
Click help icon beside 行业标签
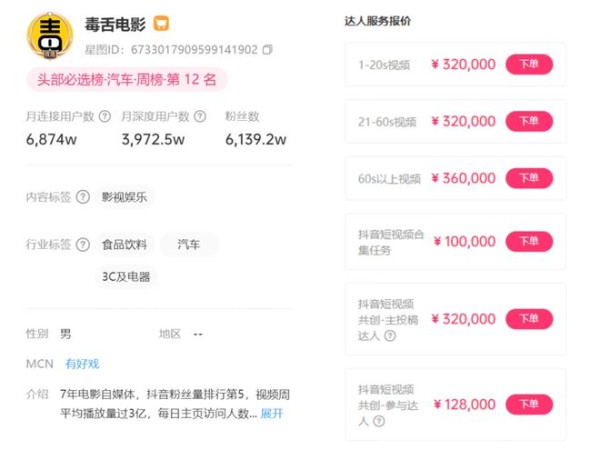(83, 245)
